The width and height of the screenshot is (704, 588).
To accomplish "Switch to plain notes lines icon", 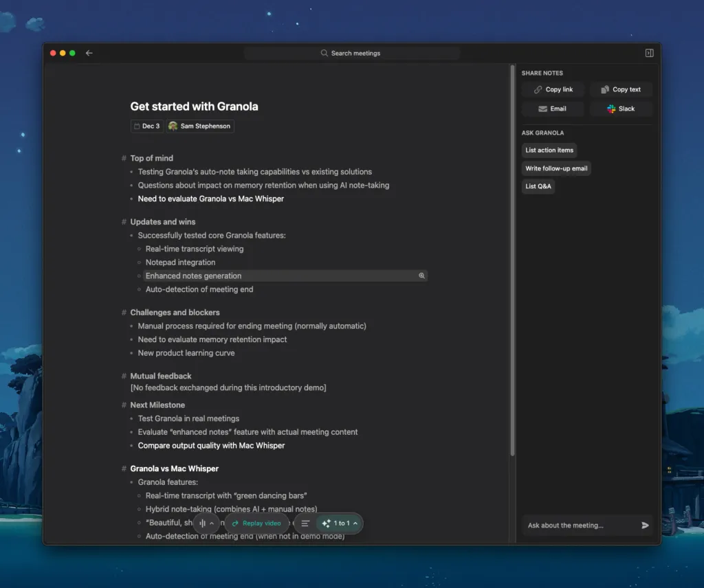I will (305, 523).
